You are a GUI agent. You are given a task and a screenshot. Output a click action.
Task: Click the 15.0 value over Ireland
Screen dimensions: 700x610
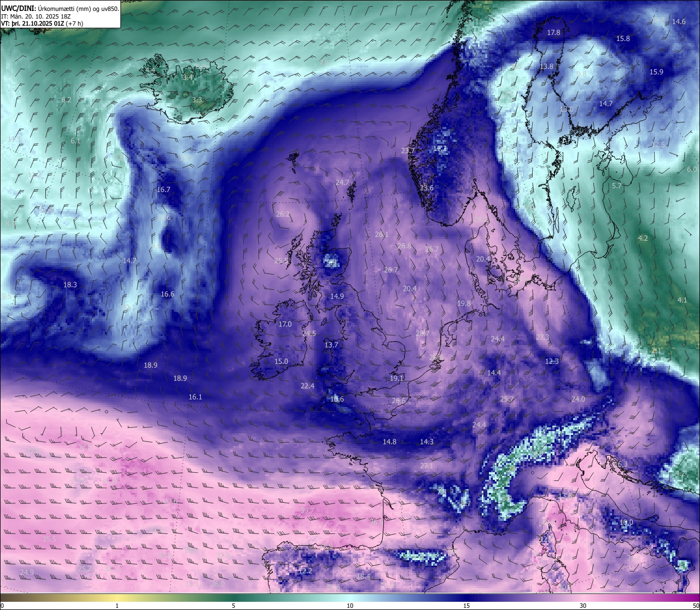281,362
